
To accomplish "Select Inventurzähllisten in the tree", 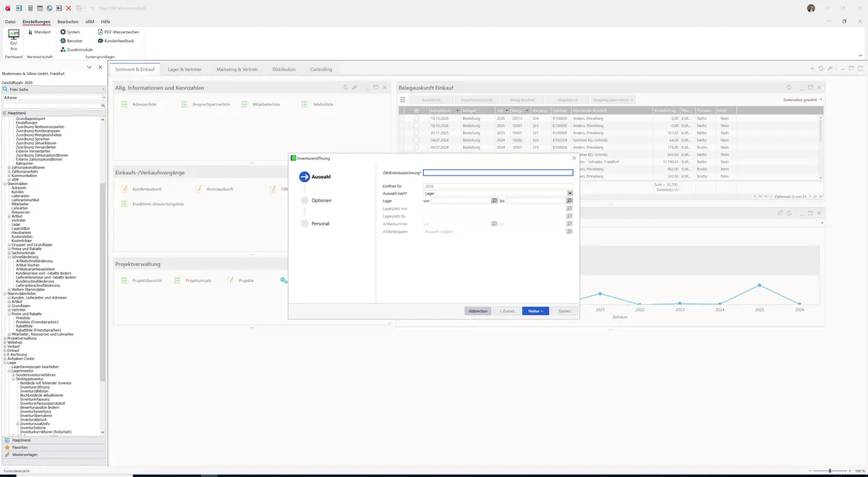I will coord(35,391).
